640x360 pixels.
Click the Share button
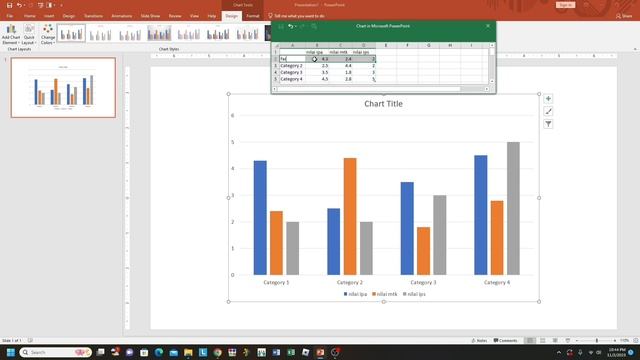click(624, 16)
